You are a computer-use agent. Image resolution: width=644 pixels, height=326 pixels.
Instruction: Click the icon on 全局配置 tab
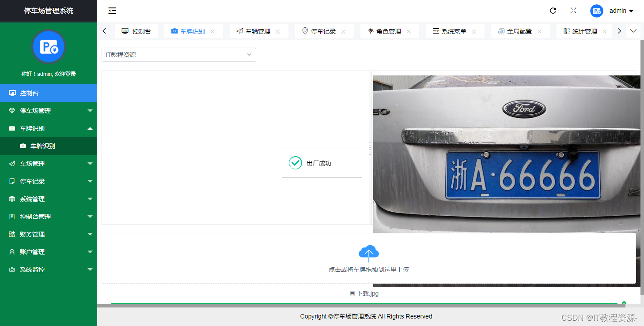501,31
